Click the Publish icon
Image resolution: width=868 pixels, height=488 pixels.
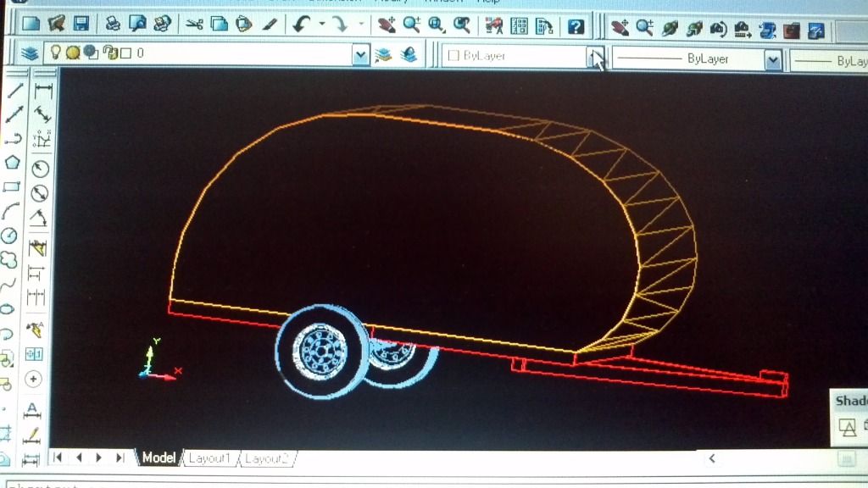(162, 24)
